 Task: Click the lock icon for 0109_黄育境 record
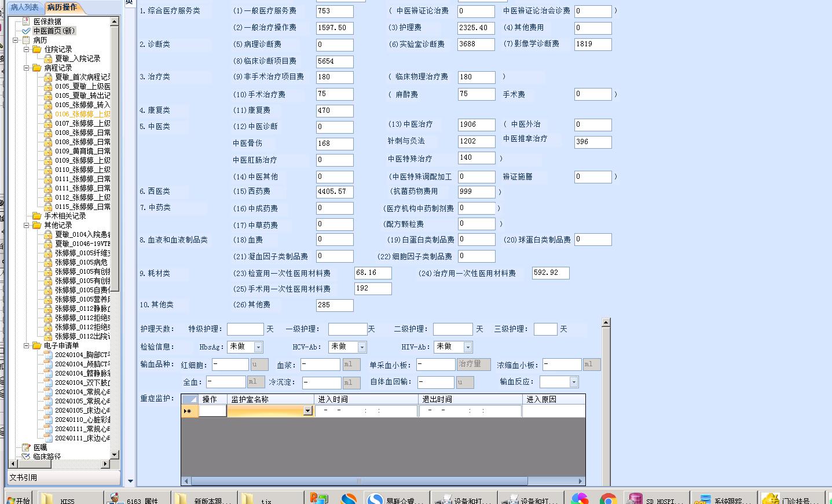(x=48, y=151)
